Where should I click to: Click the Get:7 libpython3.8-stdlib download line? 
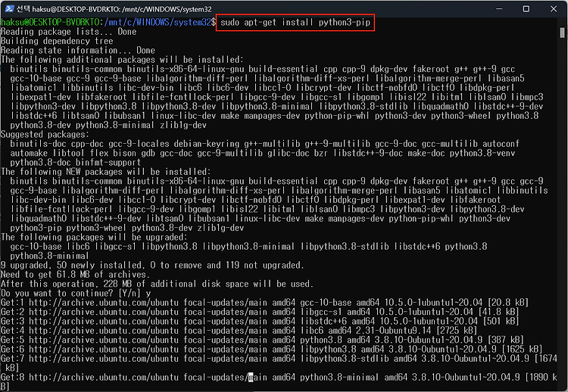279,363
